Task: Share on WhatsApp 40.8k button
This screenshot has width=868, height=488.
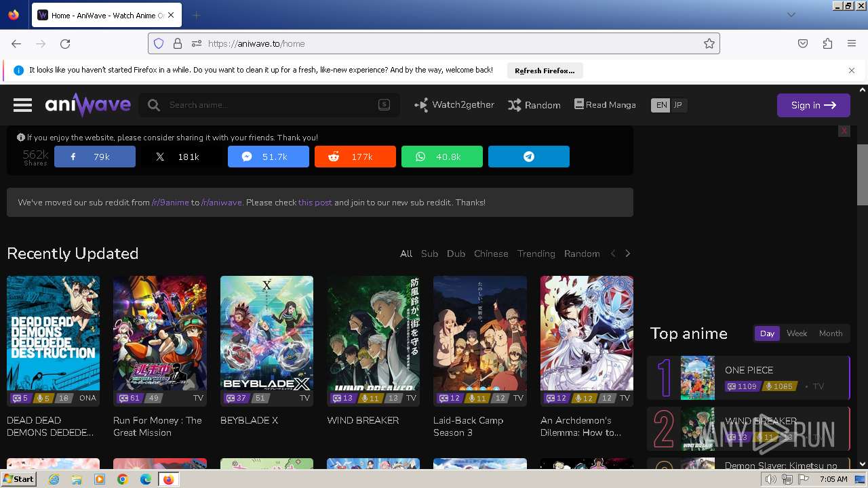Action: [x=442, y=157]
